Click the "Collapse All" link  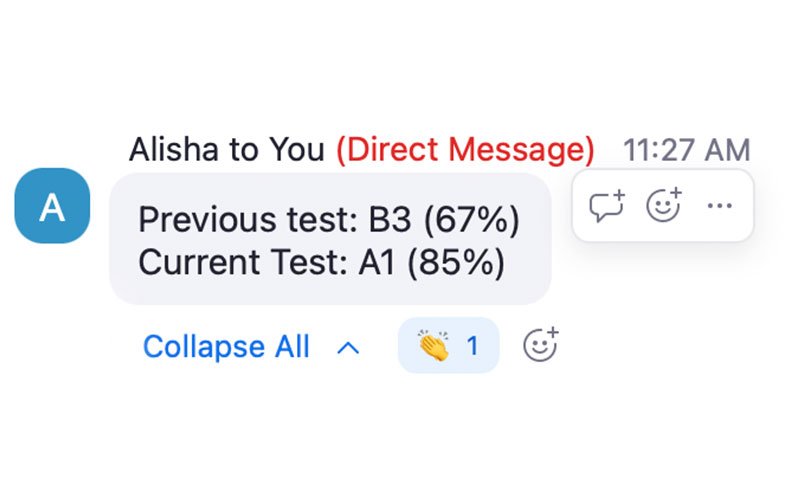226,347
